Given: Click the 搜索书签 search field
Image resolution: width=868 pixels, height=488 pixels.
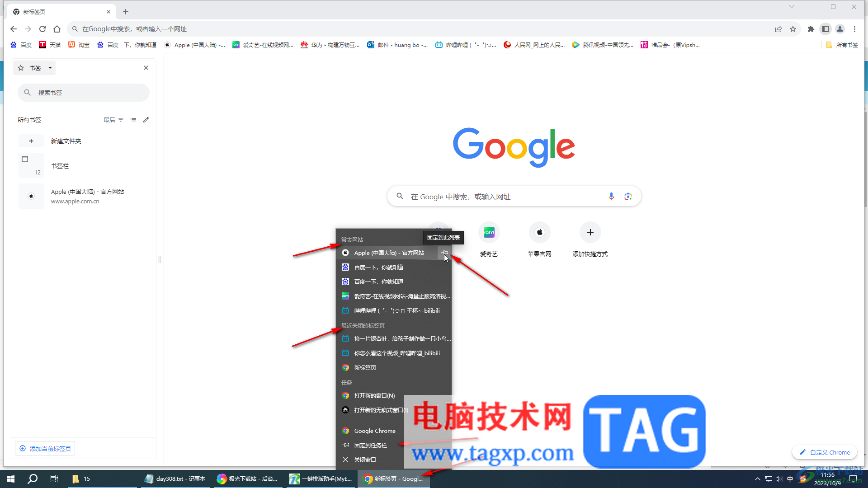Looking at the screenshot, I should (84, 93).
